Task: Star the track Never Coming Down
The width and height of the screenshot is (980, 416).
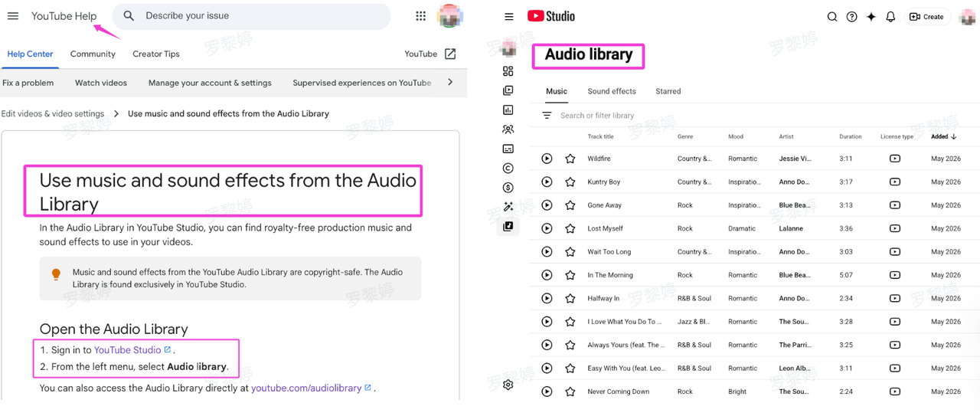Action: pyautogui.click(x=570, y=391)
